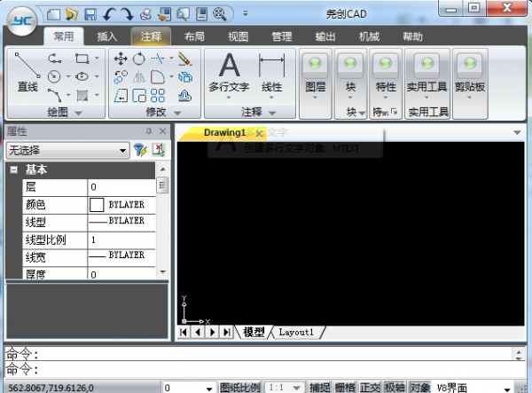Open the 剪贴板 clipboard ribbon icon

tap(469, 73)
